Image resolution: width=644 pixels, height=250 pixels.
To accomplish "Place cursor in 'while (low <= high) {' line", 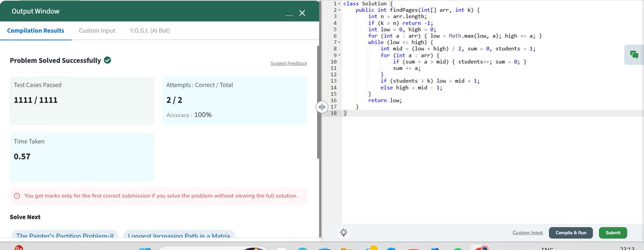I will coord(400,42).
